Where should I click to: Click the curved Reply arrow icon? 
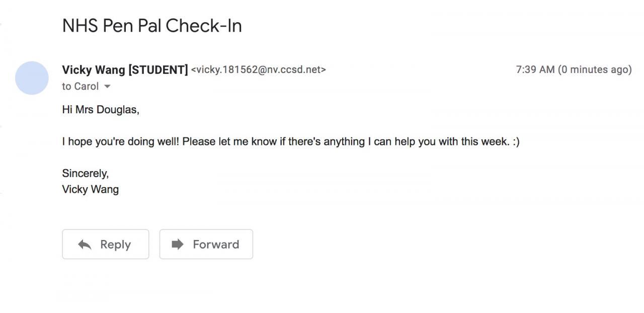pos(85,245)
